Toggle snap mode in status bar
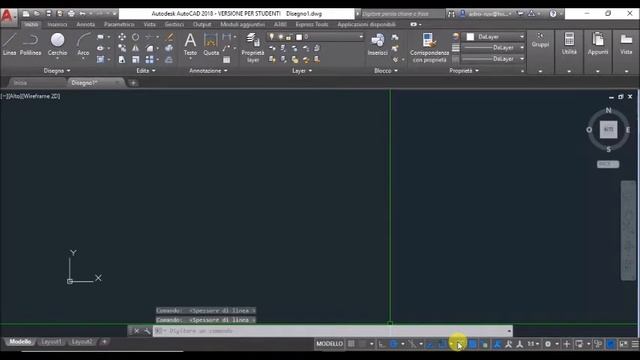This screenshot has width=640, height=360. 362,344
